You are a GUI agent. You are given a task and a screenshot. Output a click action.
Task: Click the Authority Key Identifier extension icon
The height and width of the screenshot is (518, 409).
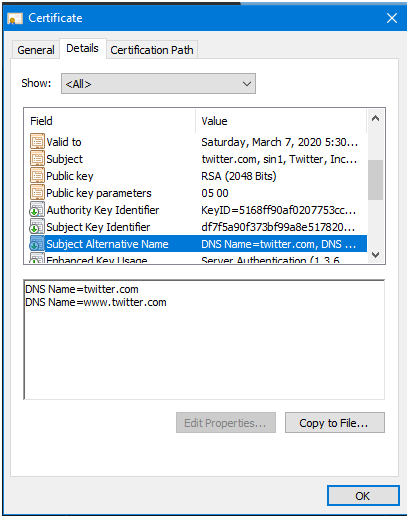coord(37,209)
